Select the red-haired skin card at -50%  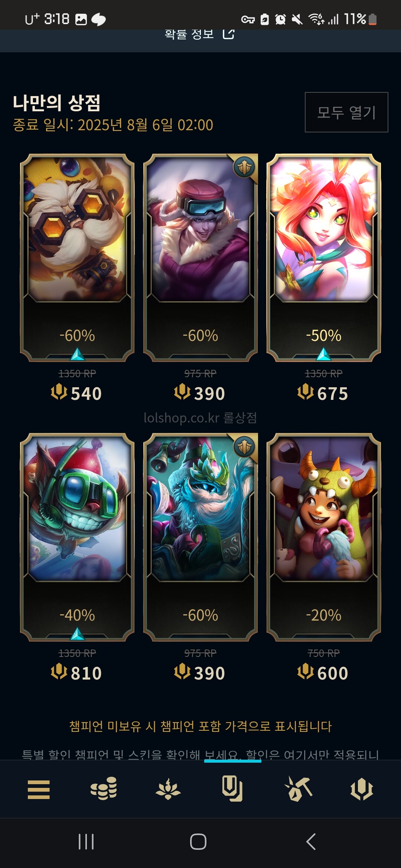[324, 257]
